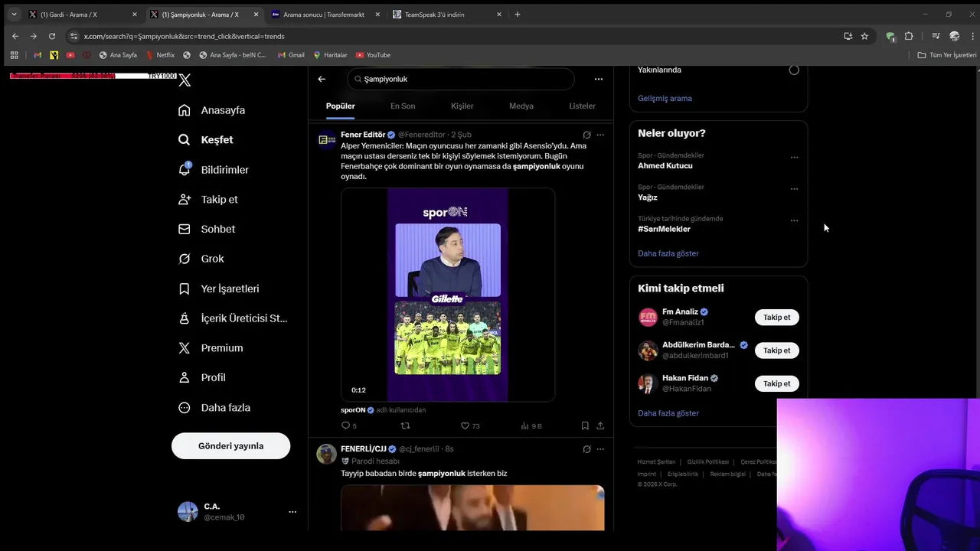Image resolution: width=980 pixels, height=551 pixels.
Task: Open Sohbet messages
Action: (206, 229)
